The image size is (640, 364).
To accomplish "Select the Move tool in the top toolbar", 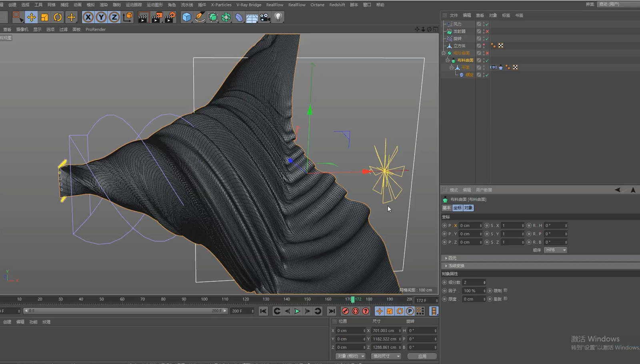I will tap(31, 17).
